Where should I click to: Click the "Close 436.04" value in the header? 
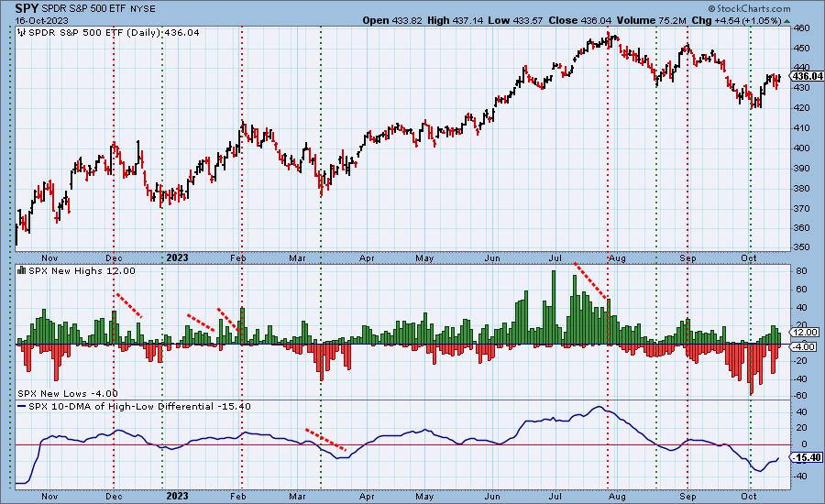point(580,20)
